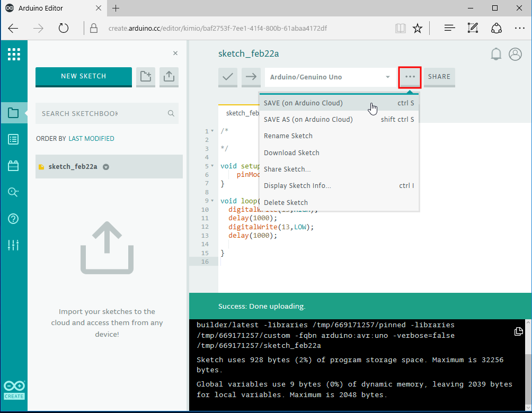Viewport: 532px width, 413px height.
Task: Choose Display Sketch Info... menu entry
Action: click(339, 186)
